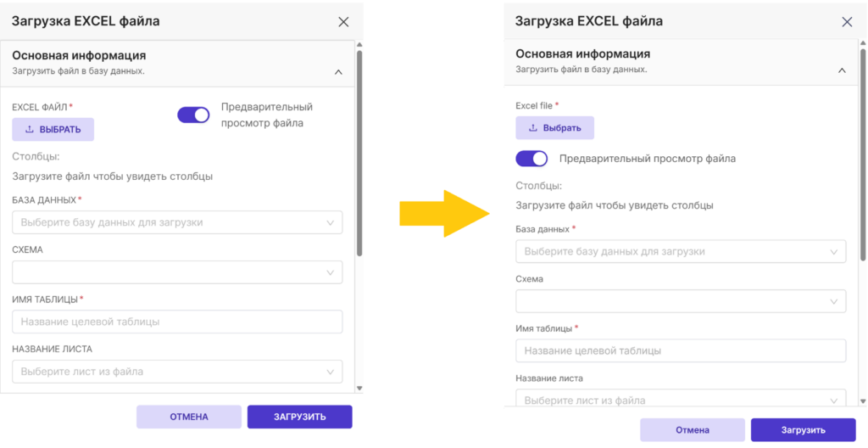This screenshot has width=868, height=448.
Task: Open НАЗВАНИЕ ЛИСТА dropdown in left dialog
Action: tap(177, 372)
